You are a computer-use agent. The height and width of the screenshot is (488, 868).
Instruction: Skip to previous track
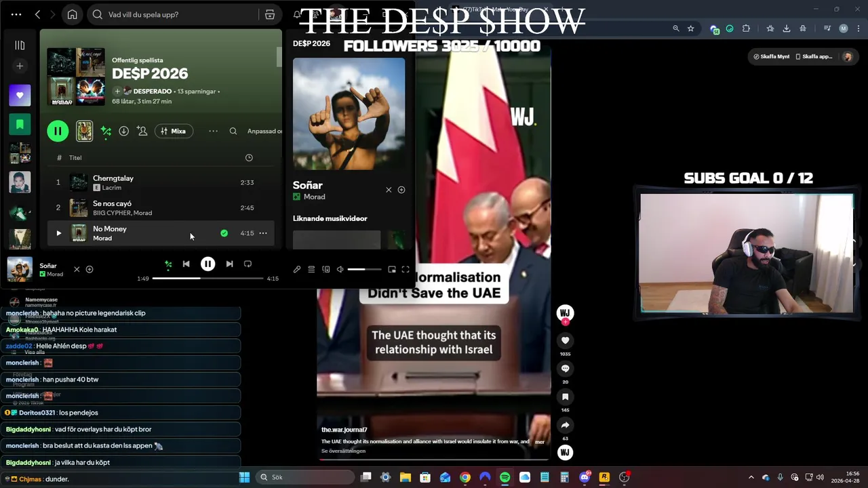tap(186, 264)
